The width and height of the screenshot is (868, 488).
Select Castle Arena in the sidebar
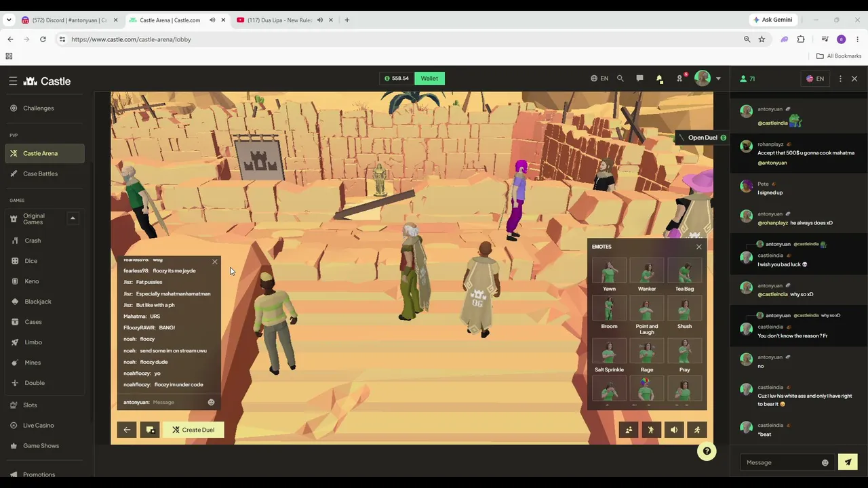pyautogui.click(x=45, y=153)
